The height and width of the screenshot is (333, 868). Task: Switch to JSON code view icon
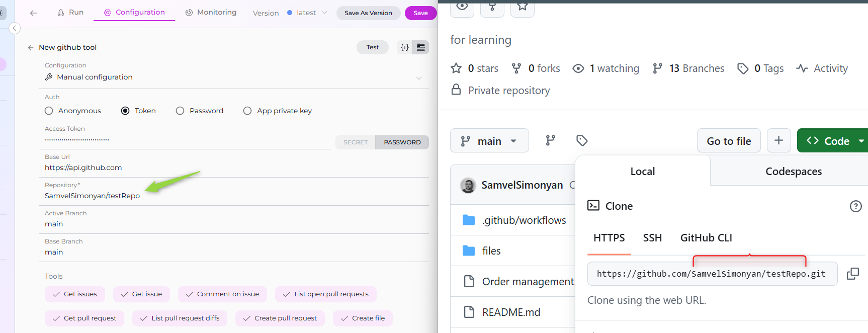point(405,47)
